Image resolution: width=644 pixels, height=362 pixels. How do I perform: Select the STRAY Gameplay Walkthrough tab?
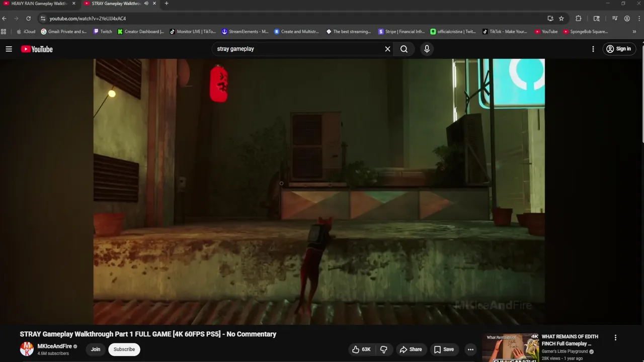pyautogui.click(x=116, y=4)
